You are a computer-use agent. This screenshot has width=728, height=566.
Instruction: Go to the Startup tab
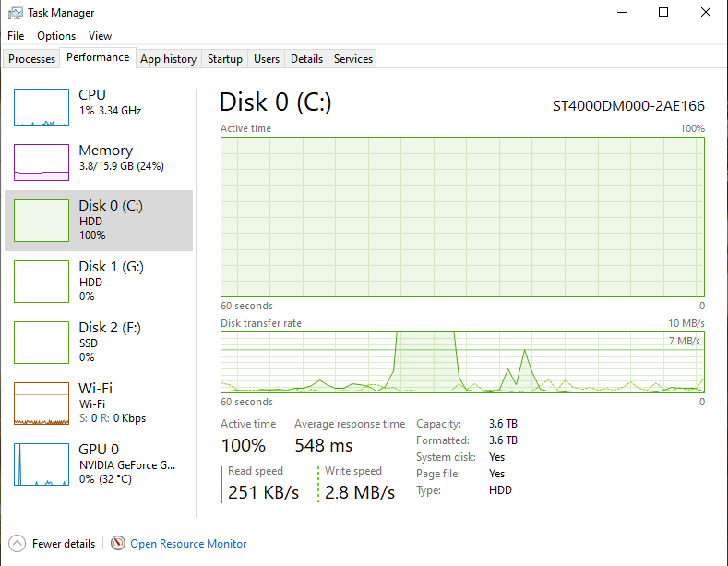coord(225,59)
